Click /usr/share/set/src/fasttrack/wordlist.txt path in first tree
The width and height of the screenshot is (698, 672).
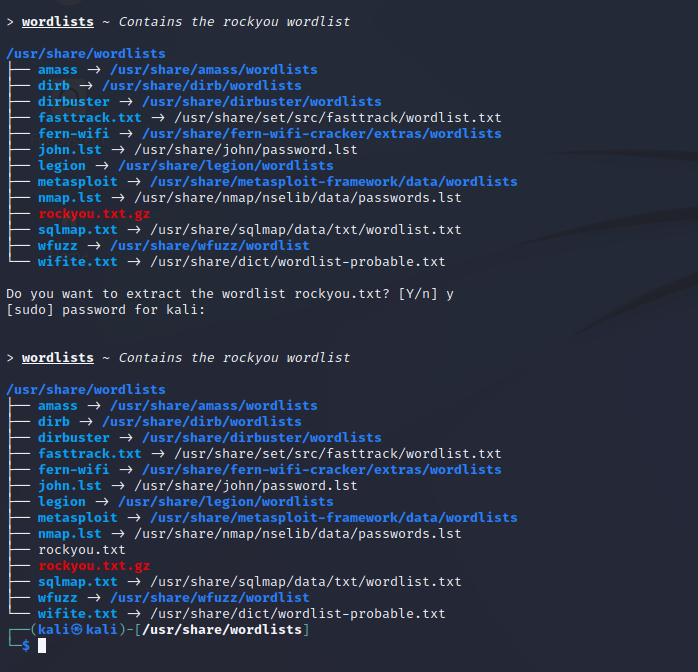click(x=338, y=118)
